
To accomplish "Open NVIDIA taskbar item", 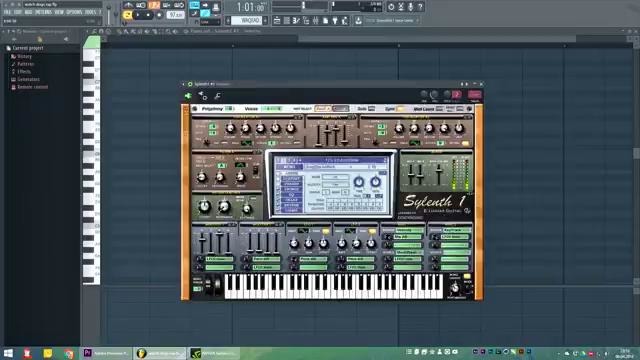I will tap(214, 353).
